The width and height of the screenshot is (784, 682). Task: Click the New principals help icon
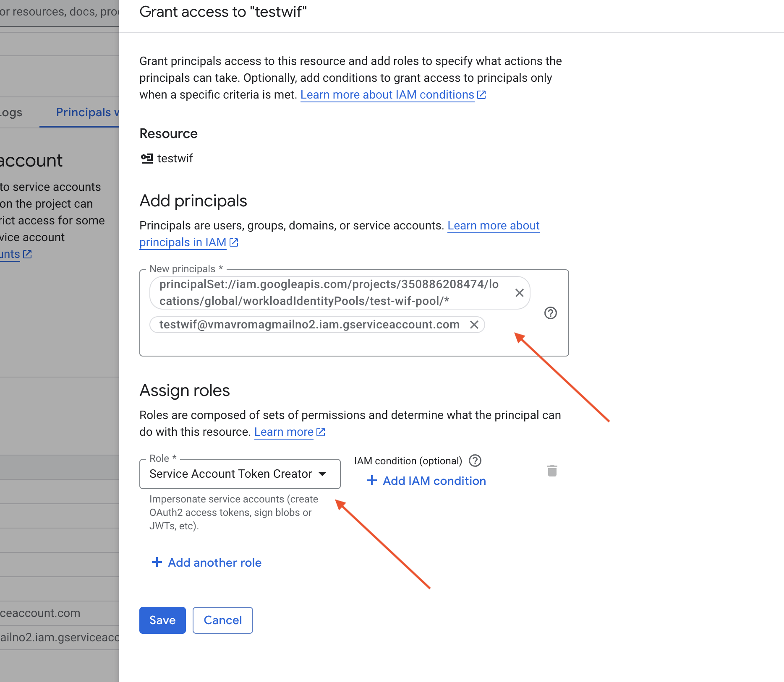(550, 313)
